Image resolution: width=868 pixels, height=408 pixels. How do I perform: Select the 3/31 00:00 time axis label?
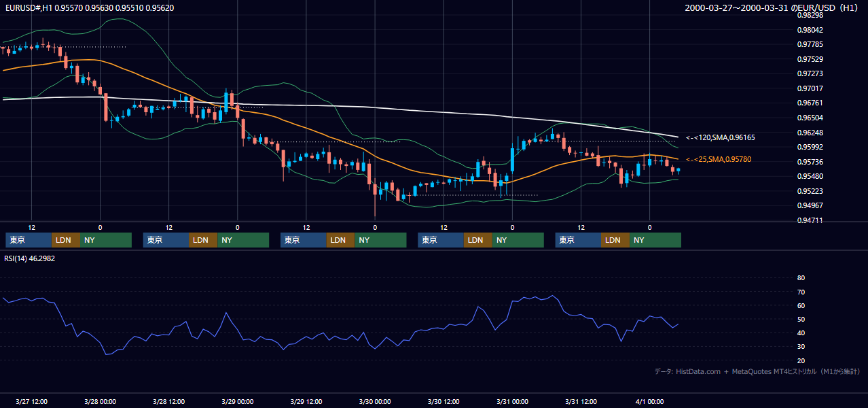click(512, 401)
